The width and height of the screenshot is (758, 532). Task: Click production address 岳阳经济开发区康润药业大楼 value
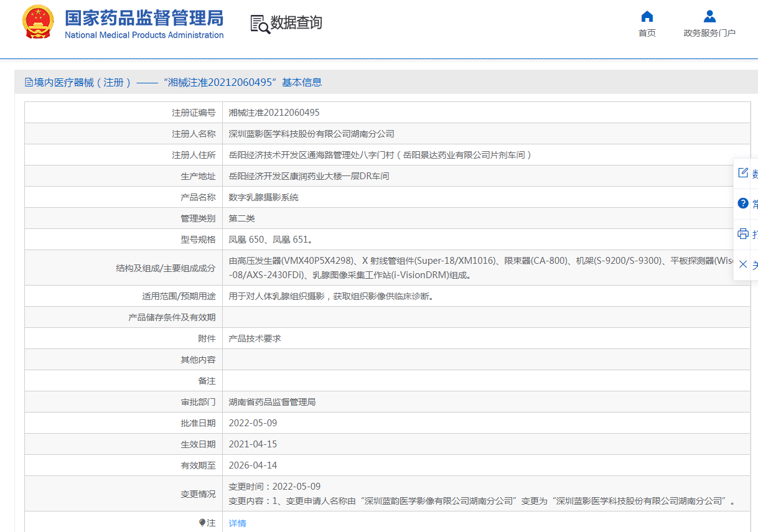[x=309, y=176]
